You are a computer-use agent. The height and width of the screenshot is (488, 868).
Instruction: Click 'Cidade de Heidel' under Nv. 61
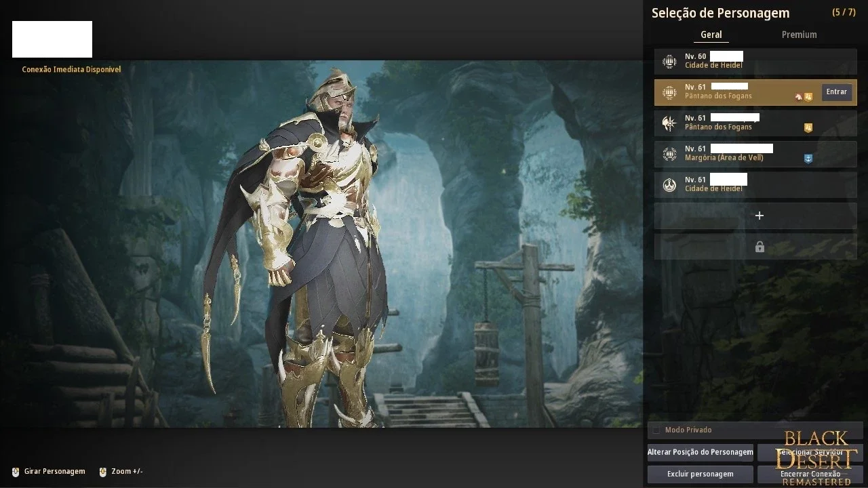(x=713, y=188)
